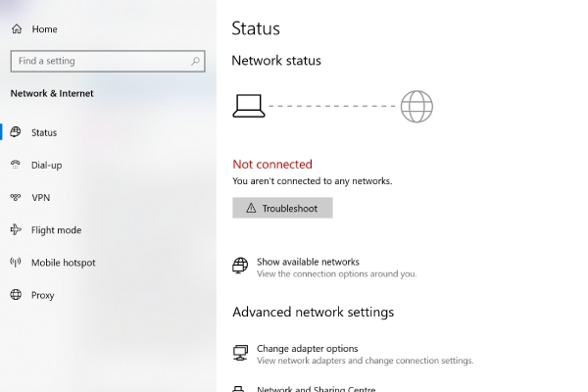Open Show available networks link
This screenshot has height=392, width=588.
(308, 262)
